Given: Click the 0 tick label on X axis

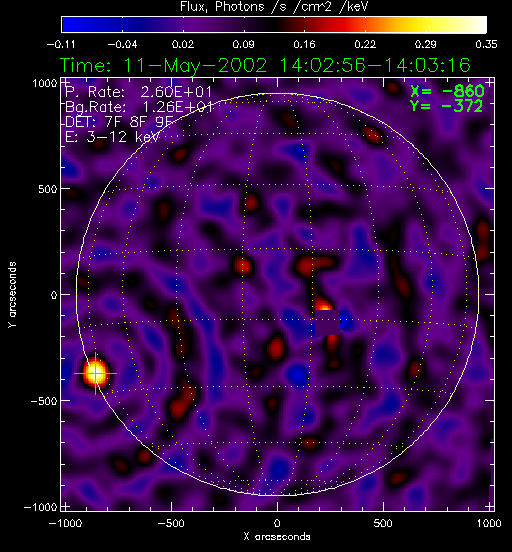Looking at the screenshot, I should pos(277,523).
